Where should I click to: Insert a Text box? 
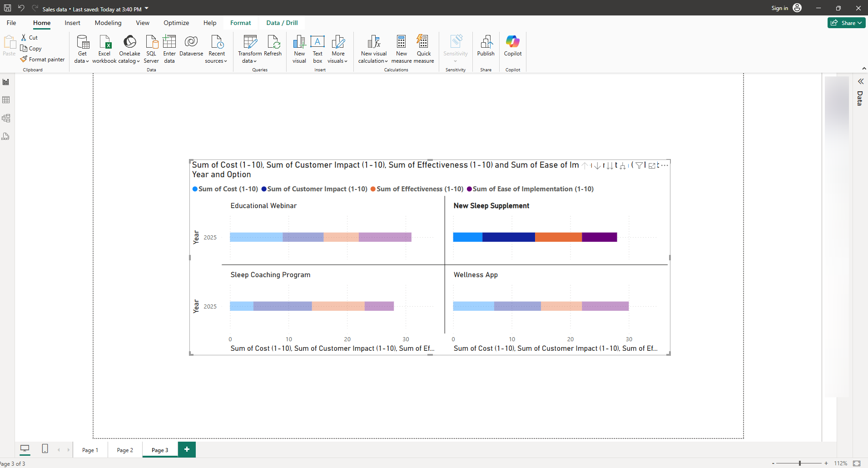tap(317, 50)
